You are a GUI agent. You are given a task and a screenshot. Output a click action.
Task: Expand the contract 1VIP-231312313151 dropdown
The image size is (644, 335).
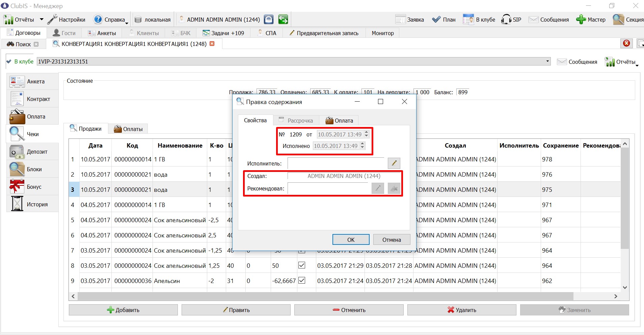[547, 61]
